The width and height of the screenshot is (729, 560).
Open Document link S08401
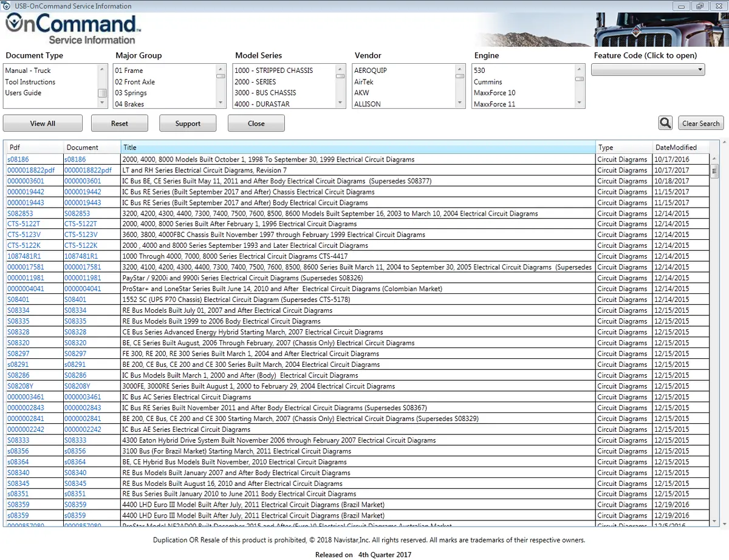[x=75, y=299]
